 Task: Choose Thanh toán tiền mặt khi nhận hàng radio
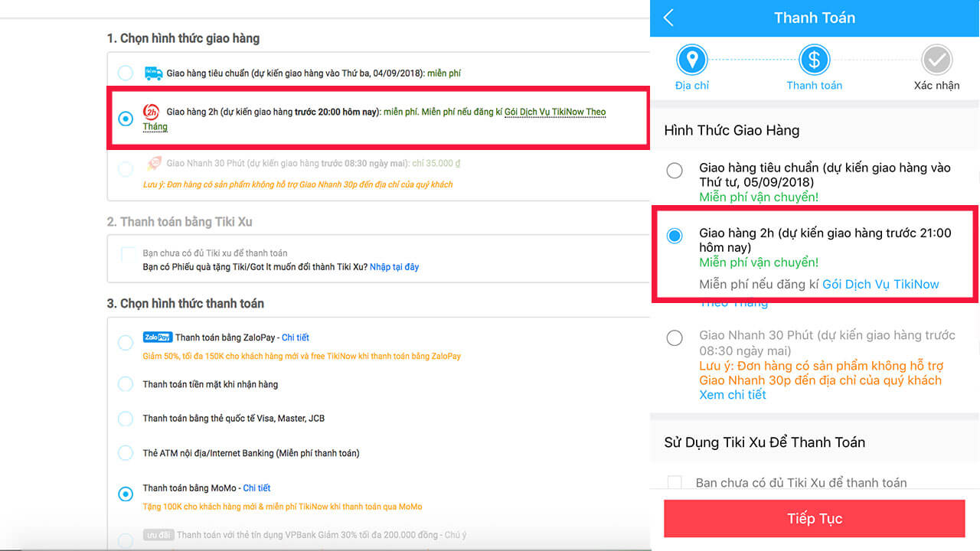coord(126,384)
